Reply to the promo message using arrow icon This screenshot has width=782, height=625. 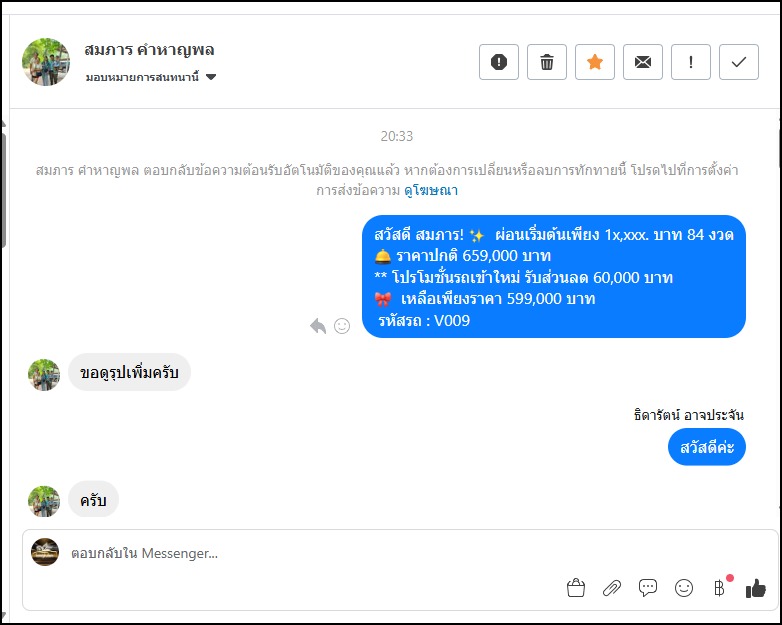pyautogui.click(x=318, y=326)
